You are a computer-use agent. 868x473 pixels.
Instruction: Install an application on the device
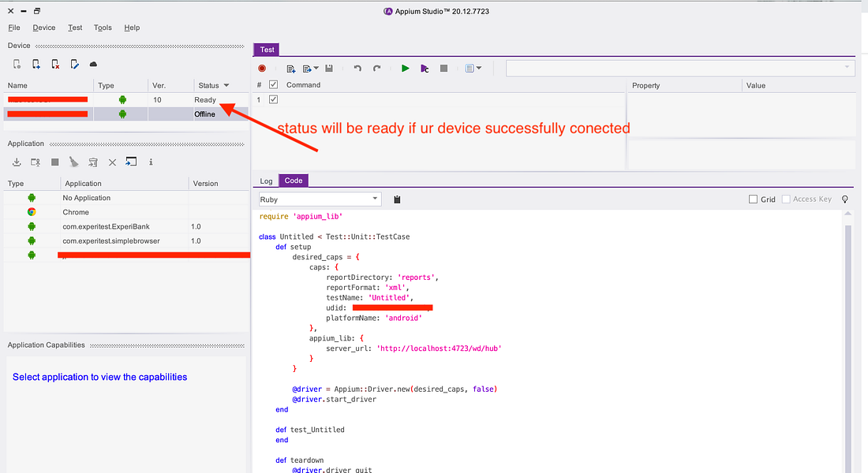[17, 162]
